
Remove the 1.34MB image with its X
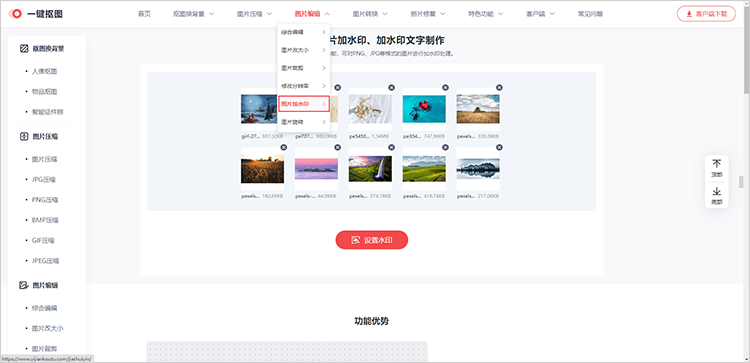pyautogui.click(x=392, y=88)
